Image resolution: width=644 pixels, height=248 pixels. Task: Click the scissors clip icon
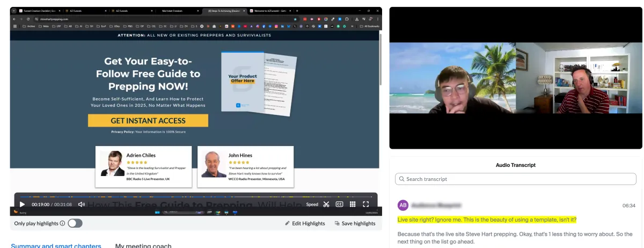point(326,204)
